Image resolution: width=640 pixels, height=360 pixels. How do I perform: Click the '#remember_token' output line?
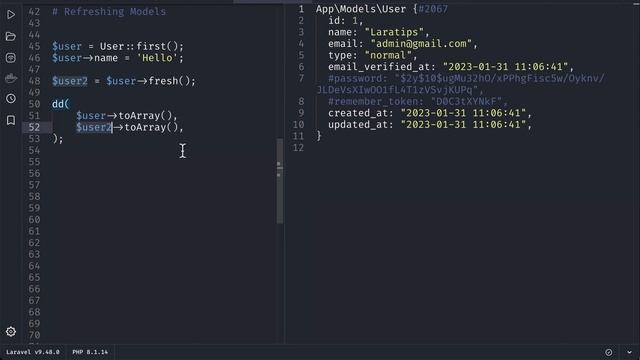[418, 101]
